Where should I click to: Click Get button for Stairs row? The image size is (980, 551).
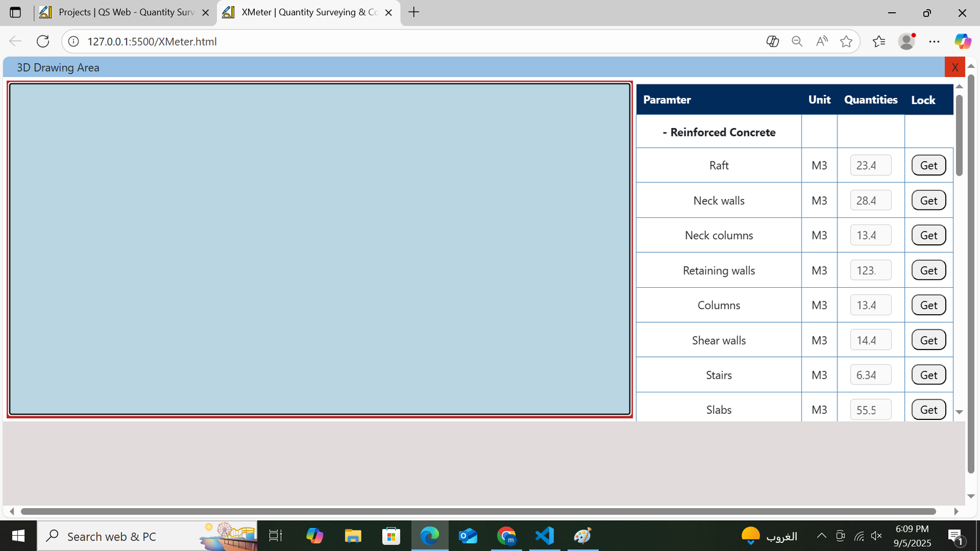pos(929,375)
